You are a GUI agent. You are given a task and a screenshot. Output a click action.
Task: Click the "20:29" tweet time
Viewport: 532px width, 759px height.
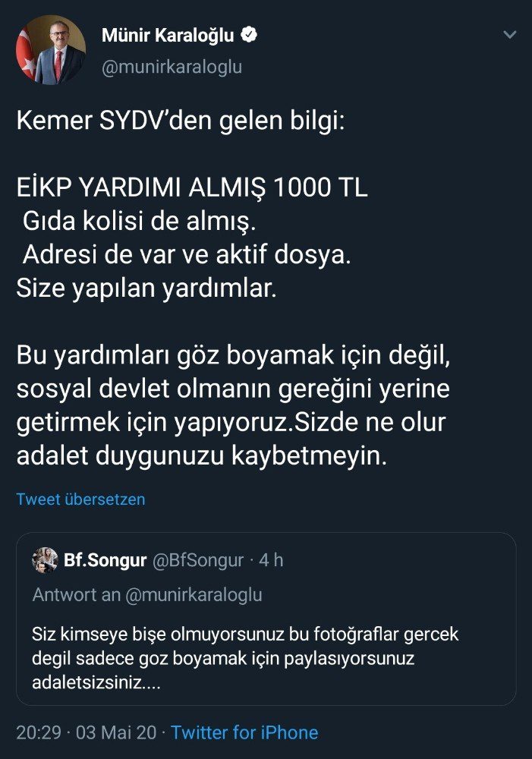pyautogui.click(x=36, y=732)
